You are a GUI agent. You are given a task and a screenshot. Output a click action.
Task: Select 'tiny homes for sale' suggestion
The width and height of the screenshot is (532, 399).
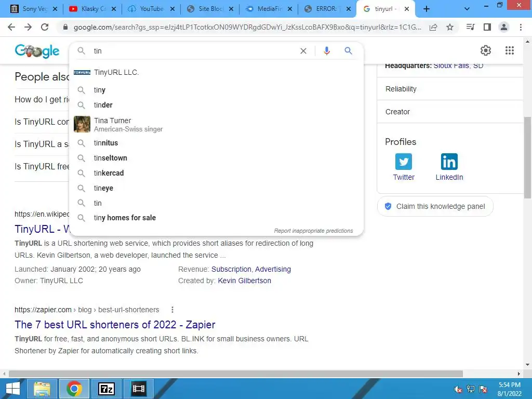tap(216, 218)
